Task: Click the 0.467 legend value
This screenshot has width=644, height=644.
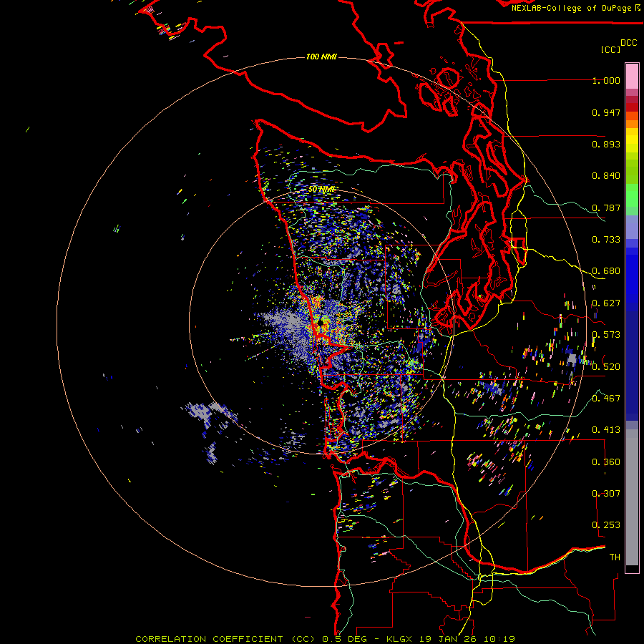Action: click(x=606, y=399)
